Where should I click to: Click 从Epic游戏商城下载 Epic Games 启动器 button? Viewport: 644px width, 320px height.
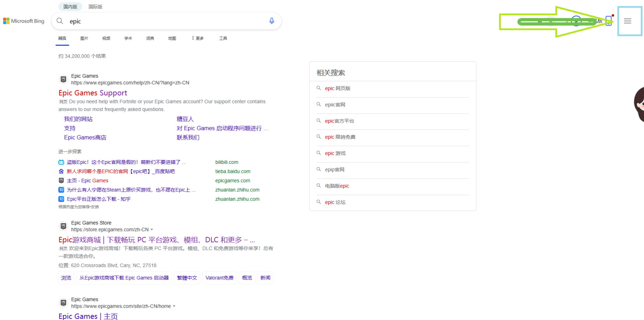pos(124,278)
